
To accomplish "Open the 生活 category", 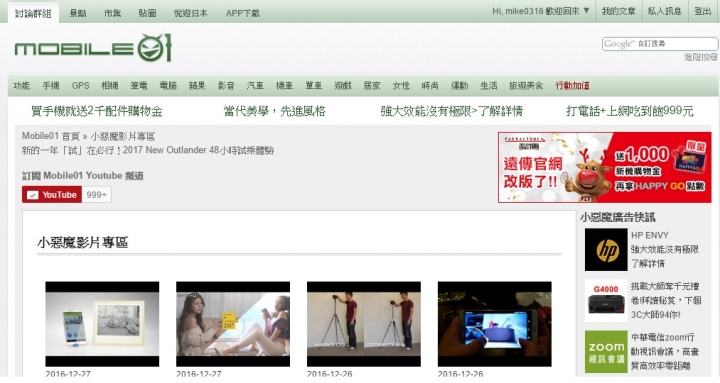I will [489, 85].
